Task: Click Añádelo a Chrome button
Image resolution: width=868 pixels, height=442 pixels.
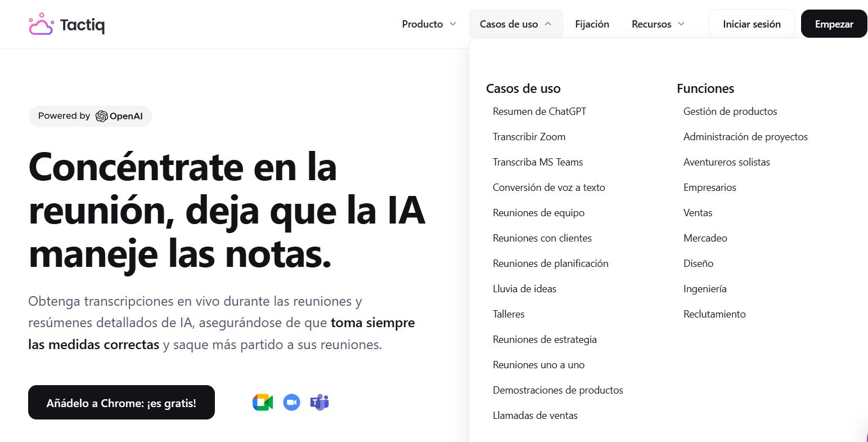Action: tap(122, 403)
